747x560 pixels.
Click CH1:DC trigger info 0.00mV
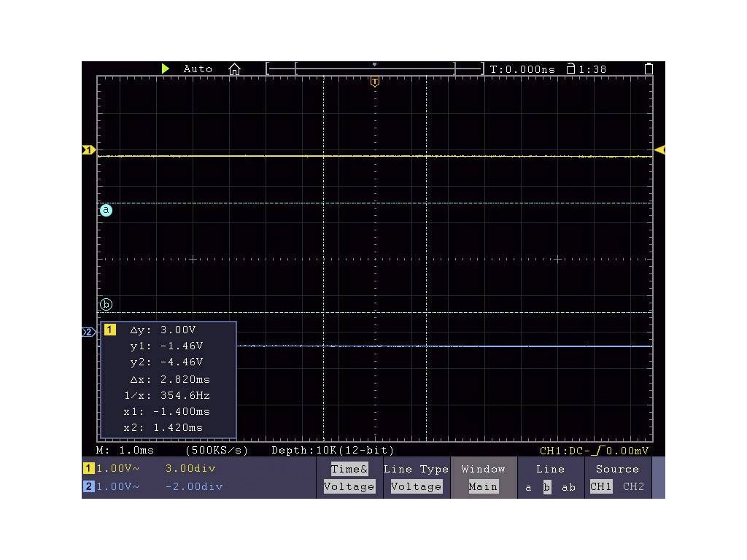point(594,451)
